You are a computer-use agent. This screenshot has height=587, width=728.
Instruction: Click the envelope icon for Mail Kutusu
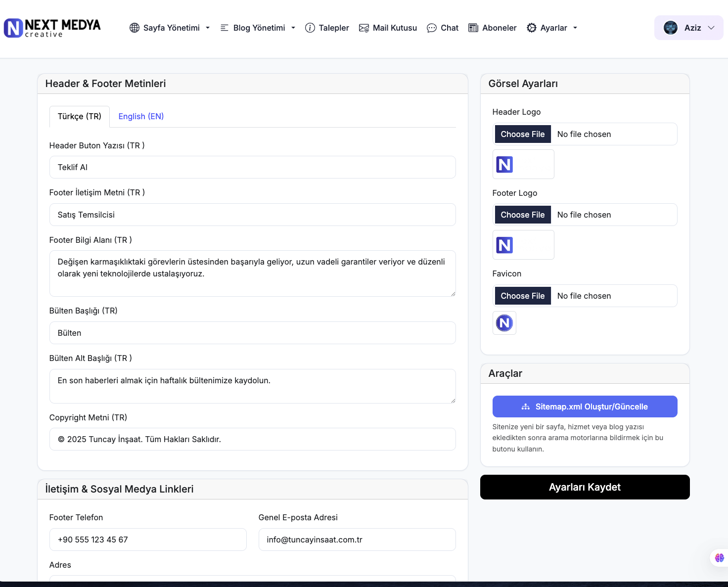pyautogui.click(x=364, y=28)
